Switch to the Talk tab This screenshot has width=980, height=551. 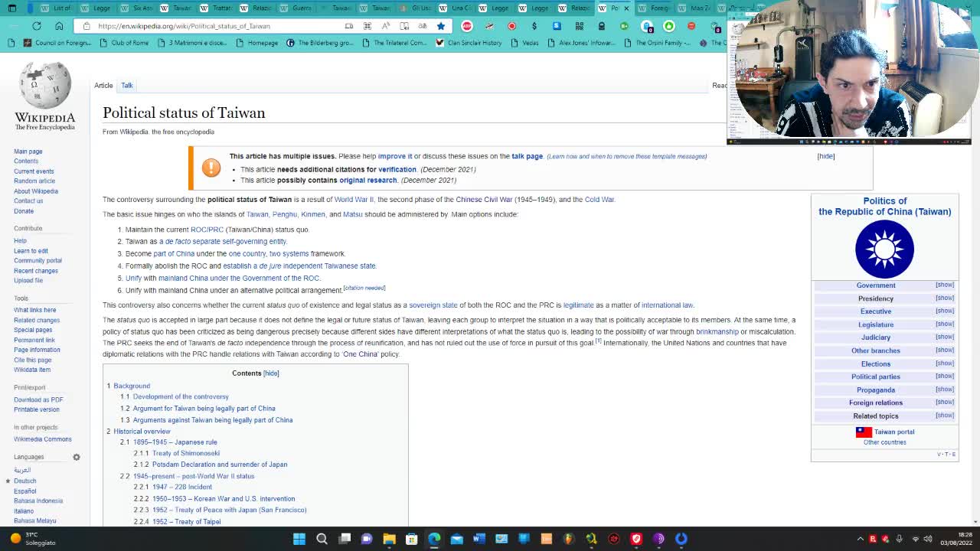pyautogui.click(x=127, y=86)
